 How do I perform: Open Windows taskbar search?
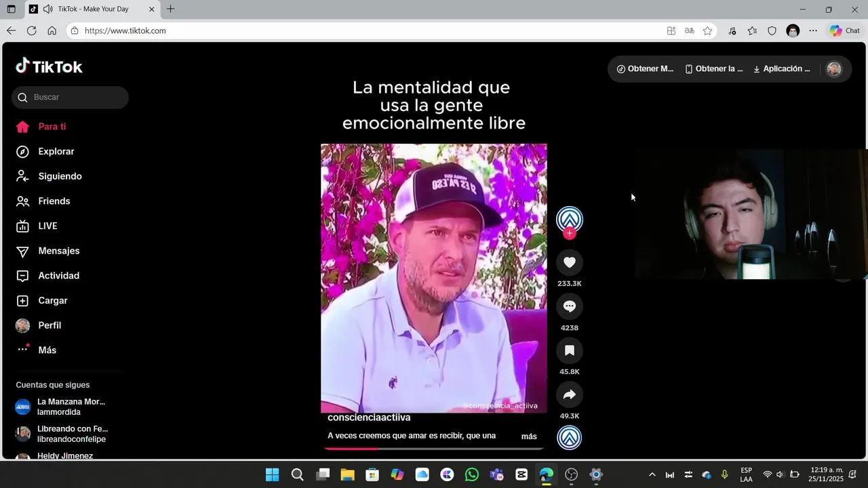(x=297, y=474)
